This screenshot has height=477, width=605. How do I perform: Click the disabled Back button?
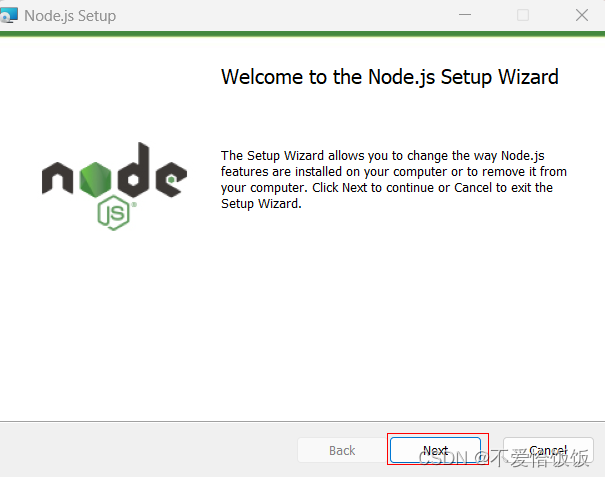[342, 450]
